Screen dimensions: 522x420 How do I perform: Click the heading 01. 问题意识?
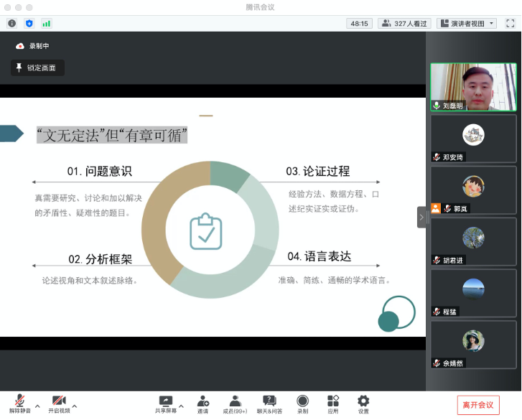pos(100,171)
